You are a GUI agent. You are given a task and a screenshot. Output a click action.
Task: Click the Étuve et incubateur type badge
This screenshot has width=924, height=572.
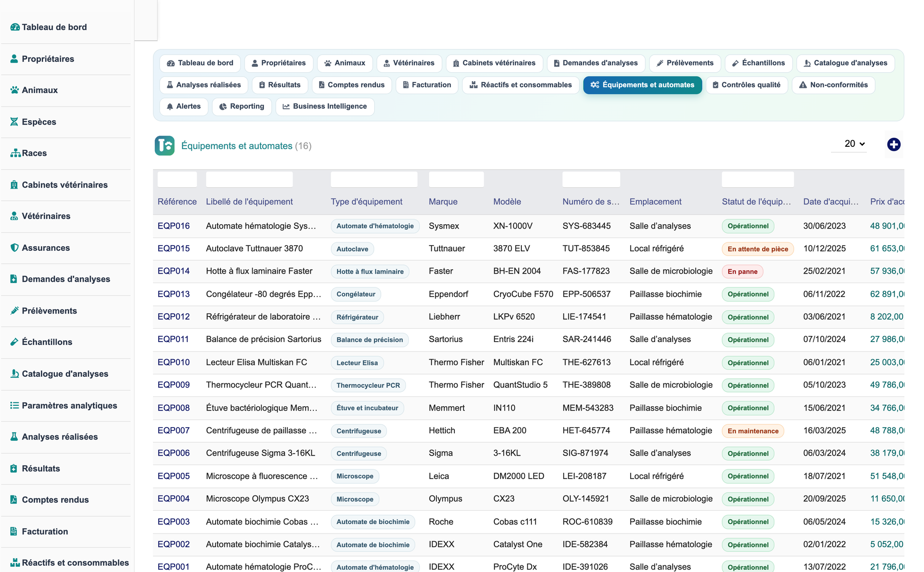[x=367, y=408]
